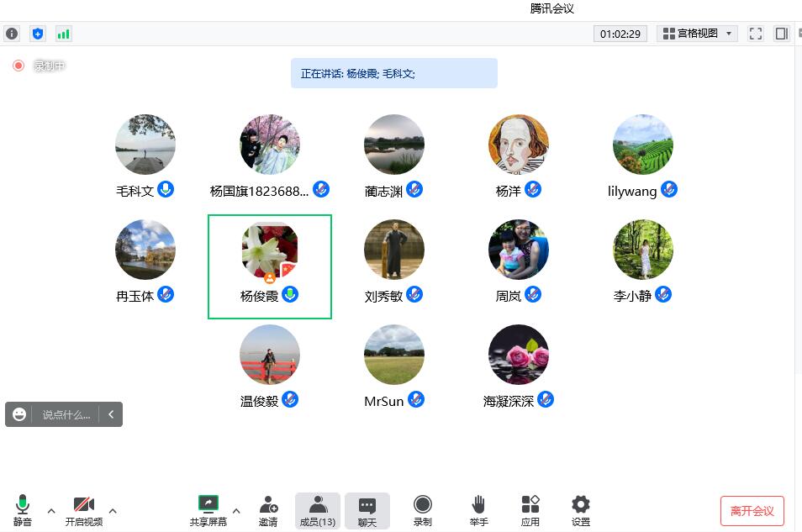Open meeting settings via 设置 gear icon
Image resolution: width=802 pixels, height=532 pixels.
(580, 504)
